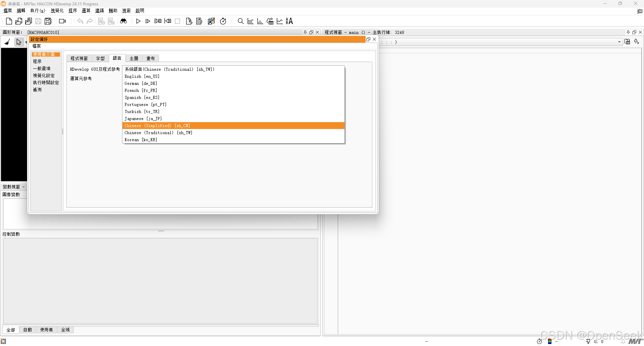
Task: Open the find/search binoculars tool
Action: point(123,21)
